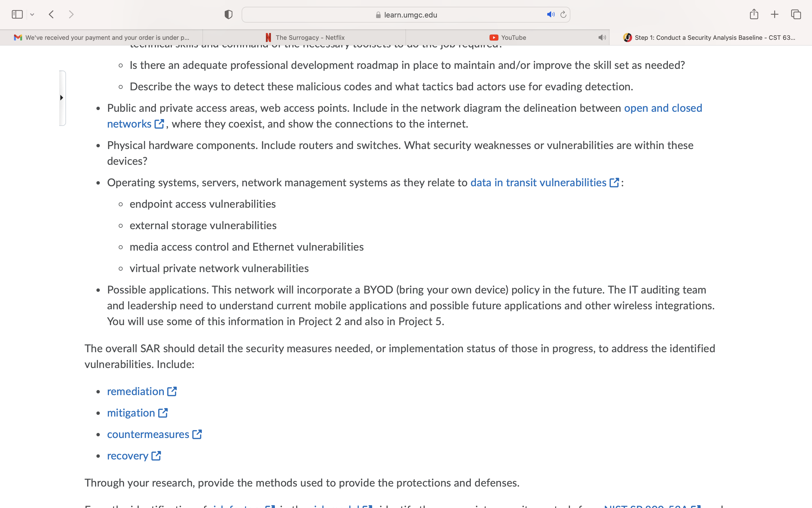This screenshot has height=508, width=812.
Task: Open the mitigation link
Action: pos(131,413)
